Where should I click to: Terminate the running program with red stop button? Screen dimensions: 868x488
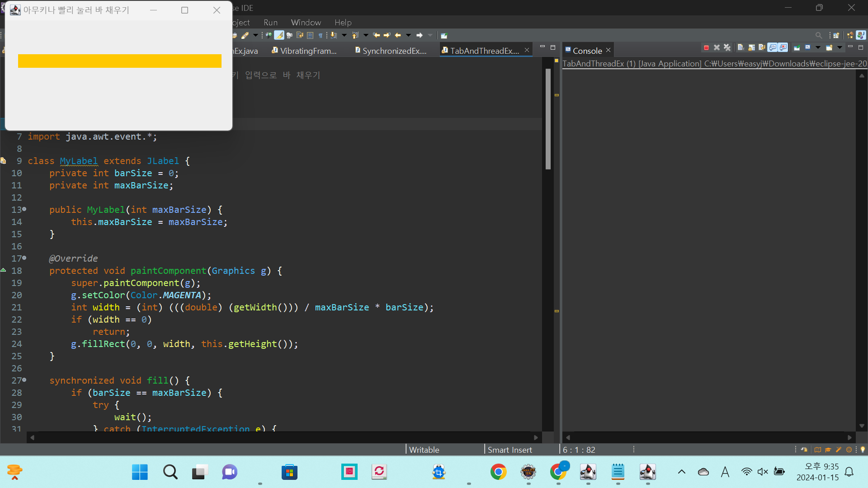point(706,47)
